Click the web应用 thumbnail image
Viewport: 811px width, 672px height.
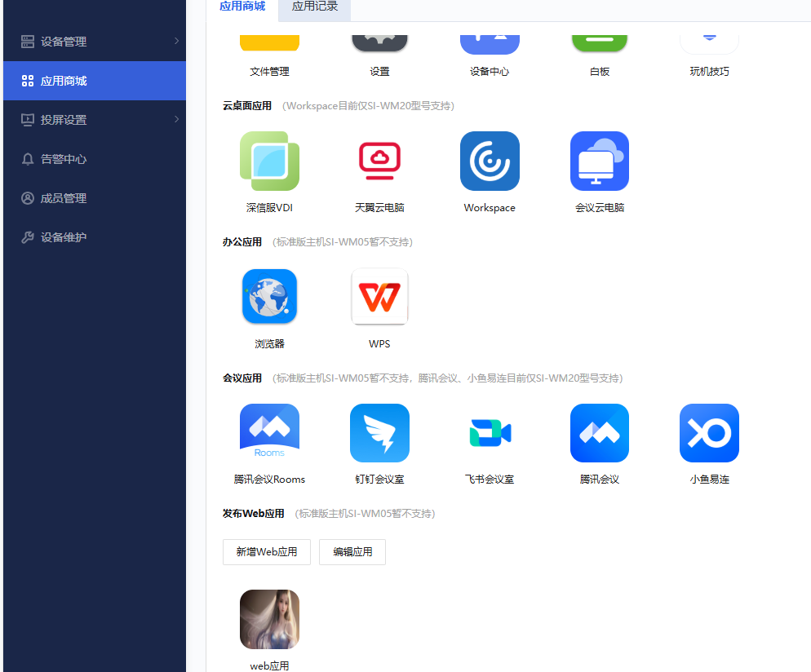point(269,619)
